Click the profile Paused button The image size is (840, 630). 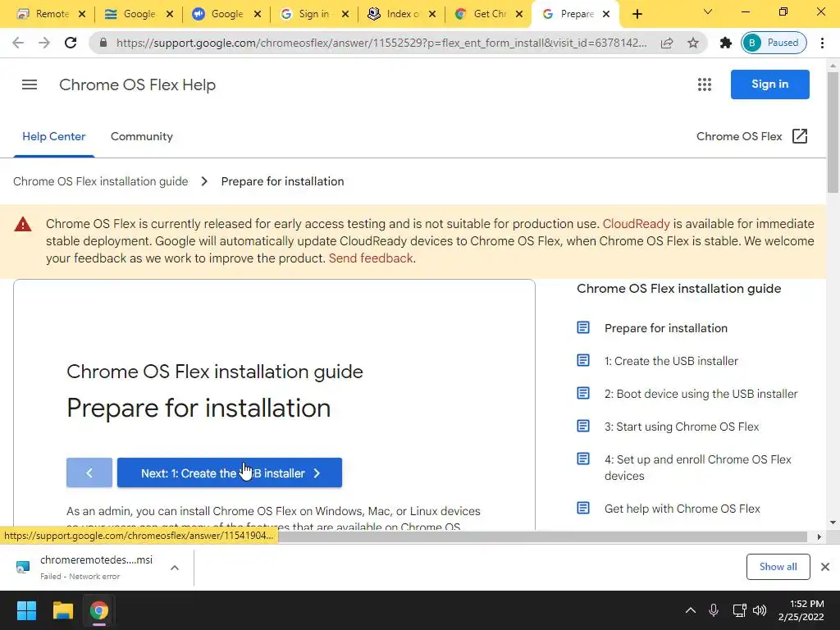(774, 43)
